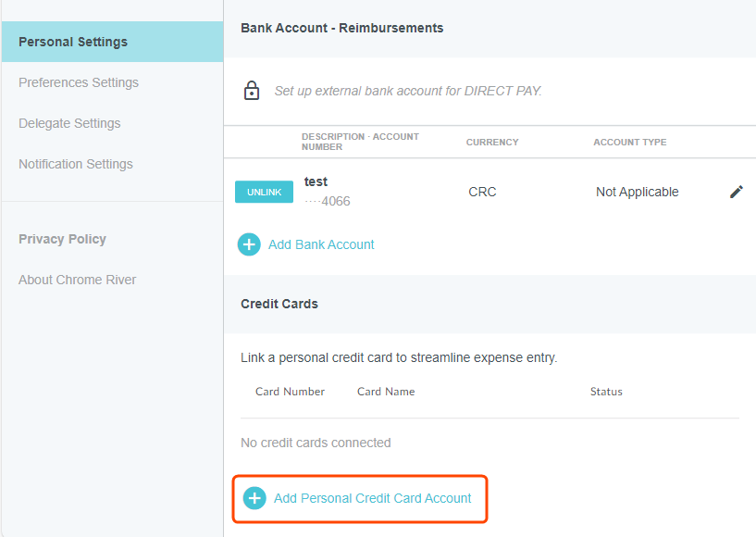Select Add Personal Credit Card Account link
The height and width of the screenshot is (537, 756).
(x=372, y=498)
